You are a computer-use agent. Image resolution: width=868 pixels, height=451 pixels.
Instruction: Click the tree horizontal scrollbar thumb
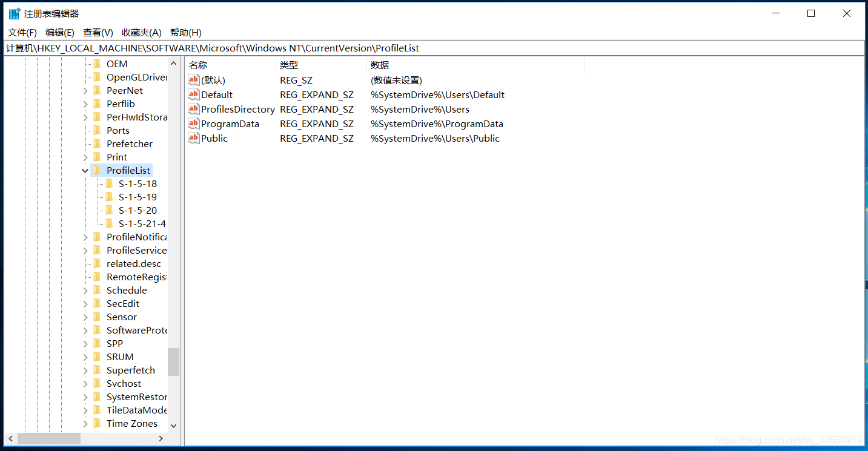pos(49,438)
